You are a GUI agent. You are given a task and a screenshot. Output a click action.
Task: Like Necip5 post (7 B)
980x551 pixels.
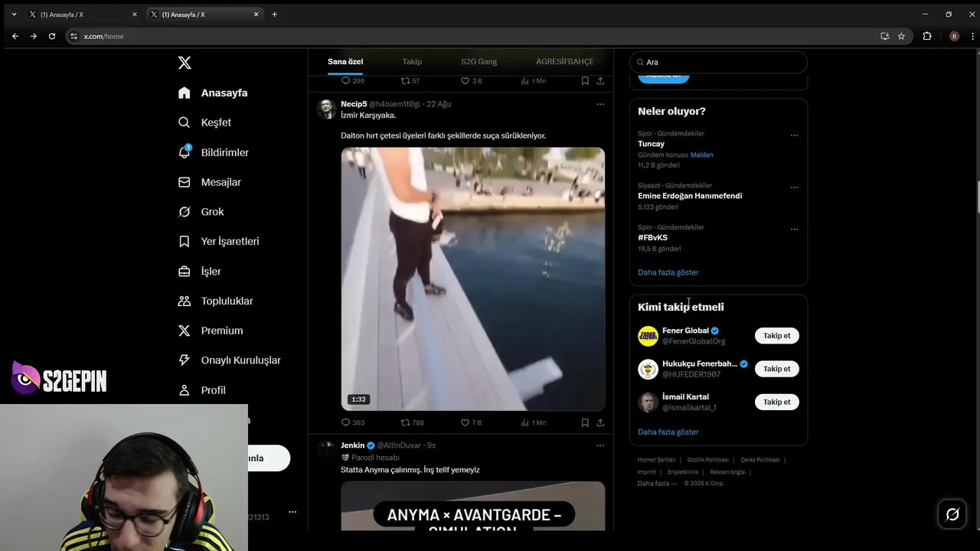click(471, 422)
